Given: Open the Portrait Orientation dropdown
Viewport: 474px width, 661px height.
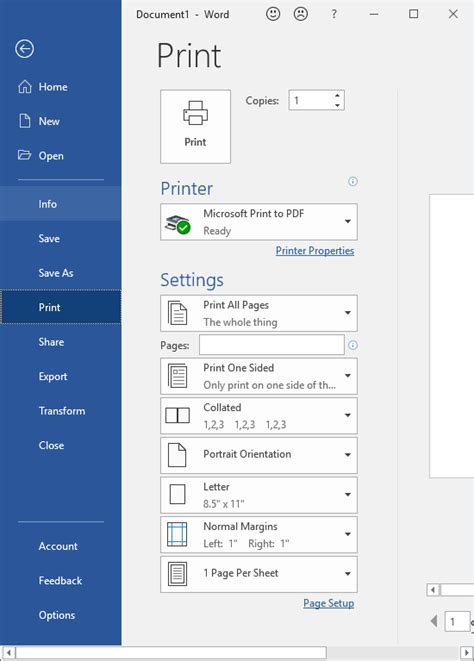Looking at the screenshot, I should (259, 455).
